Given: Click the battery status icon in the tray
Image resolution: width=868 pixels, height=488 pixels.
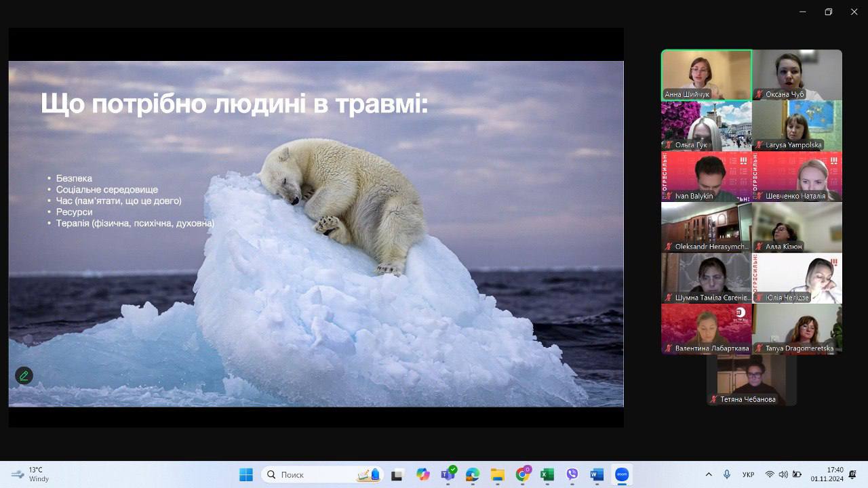Looking at the screenshot, I should pyautogui.click(x=797, y=474).
